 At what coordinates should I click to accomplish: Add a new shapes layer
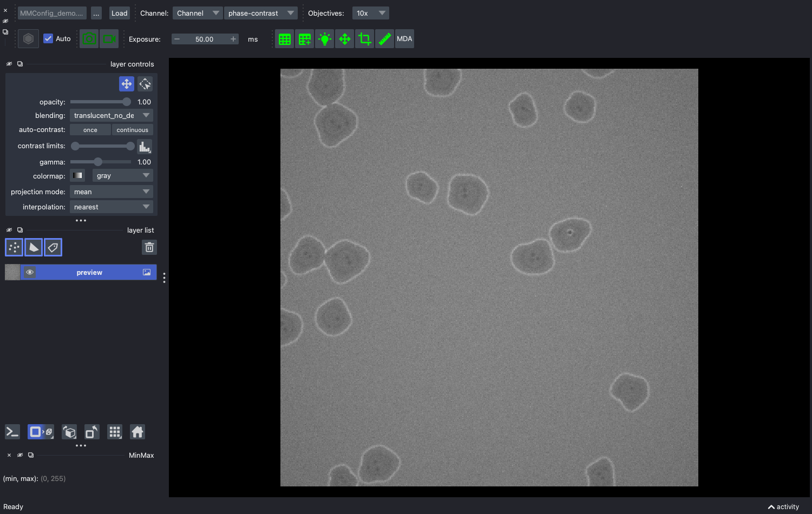(34, 247)
